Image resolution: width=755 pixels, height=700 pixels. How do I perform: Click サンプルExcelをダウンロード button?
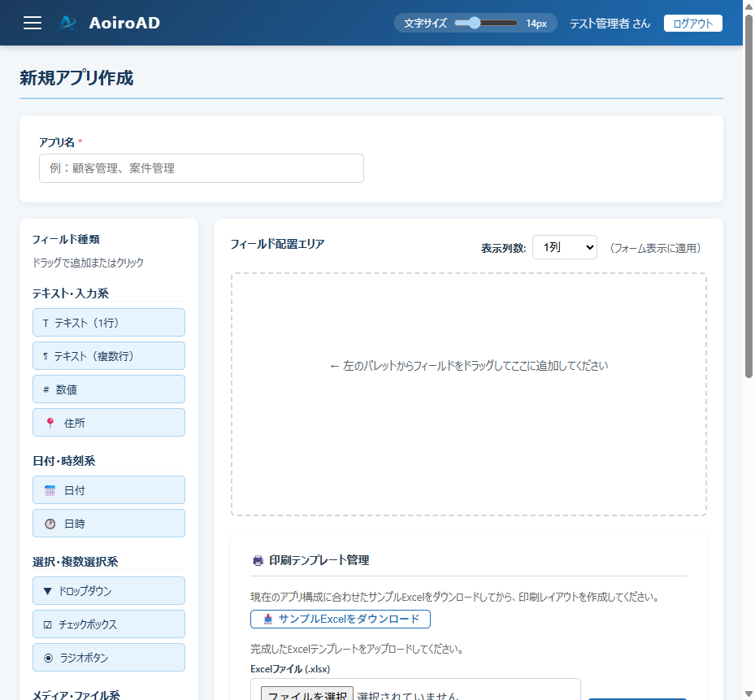pos(341,619)
